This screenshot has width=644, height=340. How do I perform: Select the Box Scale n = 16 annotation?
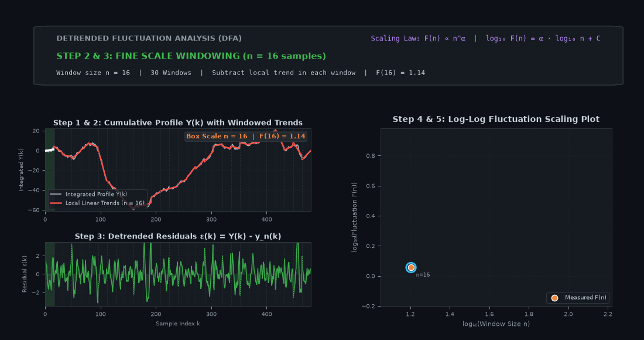coord(246,136)
